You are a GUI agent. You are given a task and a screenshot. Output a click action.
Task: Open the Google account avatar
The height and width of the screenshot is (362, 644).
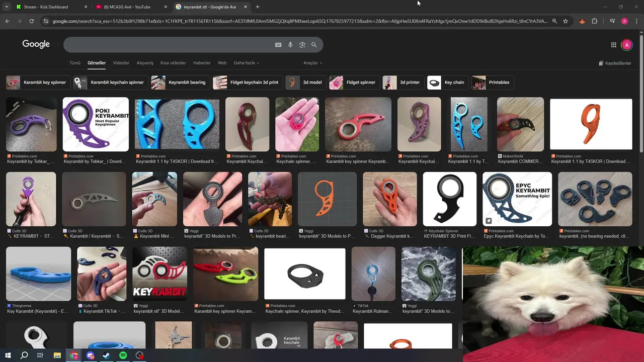[626, 45]
